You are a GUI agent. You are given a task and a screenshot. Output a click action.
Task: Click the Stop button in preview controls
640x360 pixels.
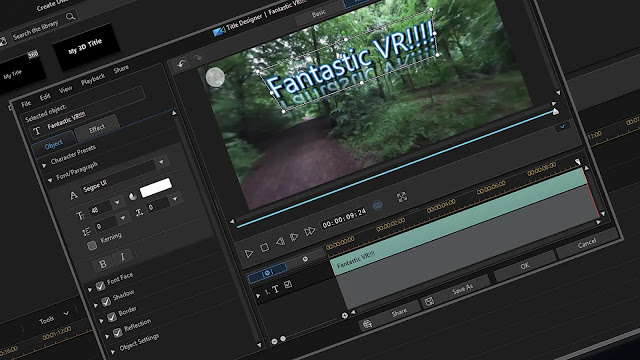264,248
